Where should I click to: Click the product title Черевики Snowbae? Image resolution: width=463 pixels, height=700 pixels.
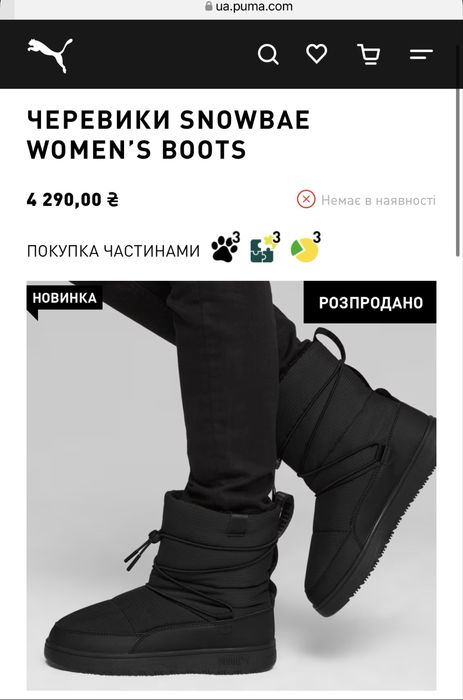[168, 134]
